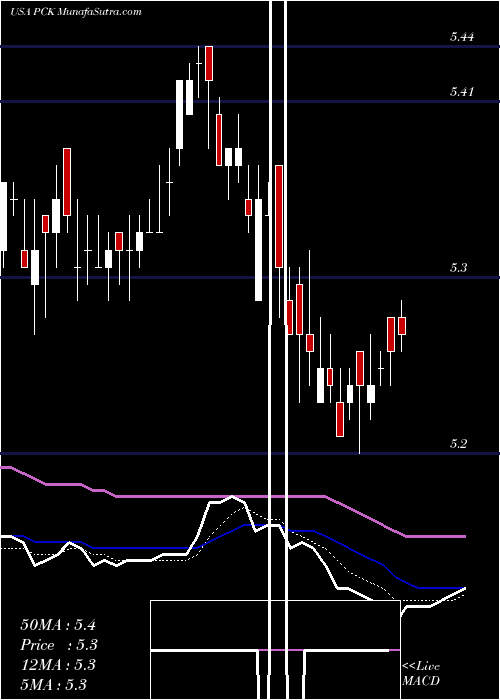Click the 5.44 price level label

coord(462,37)
